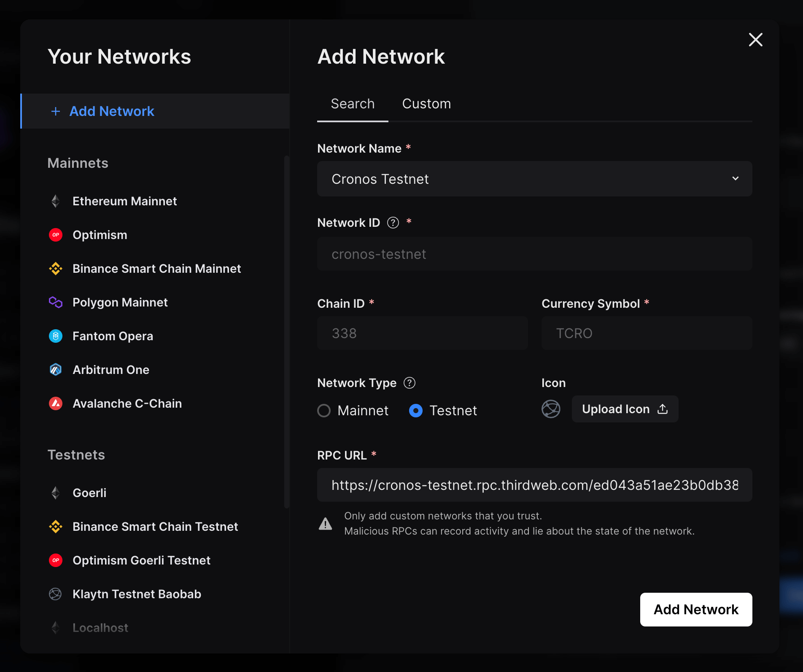Click the help icon beside Network ID
803x672 pixels.
pos(393,223)
